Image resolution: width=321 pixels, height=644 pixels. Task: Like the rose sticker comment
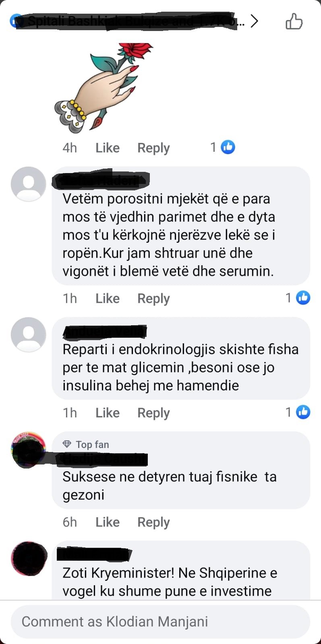click(x=108, y=148)
